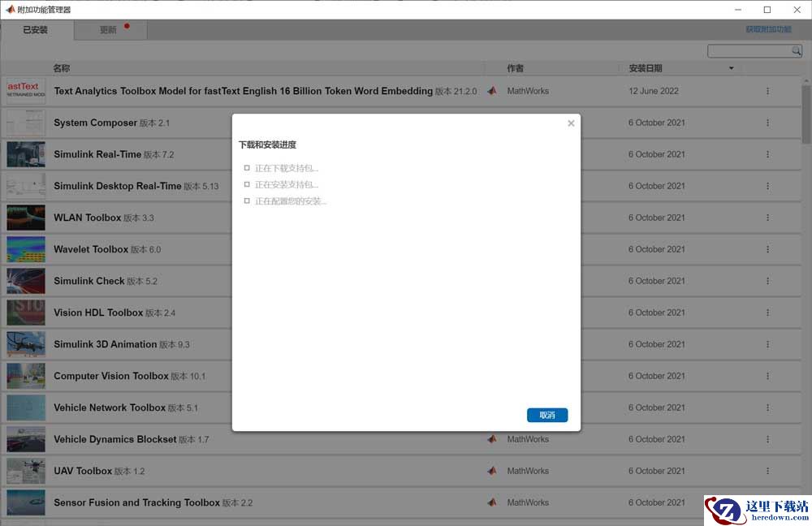Click MathWorks logo in Sensor Fusion row

coord(492,502)
